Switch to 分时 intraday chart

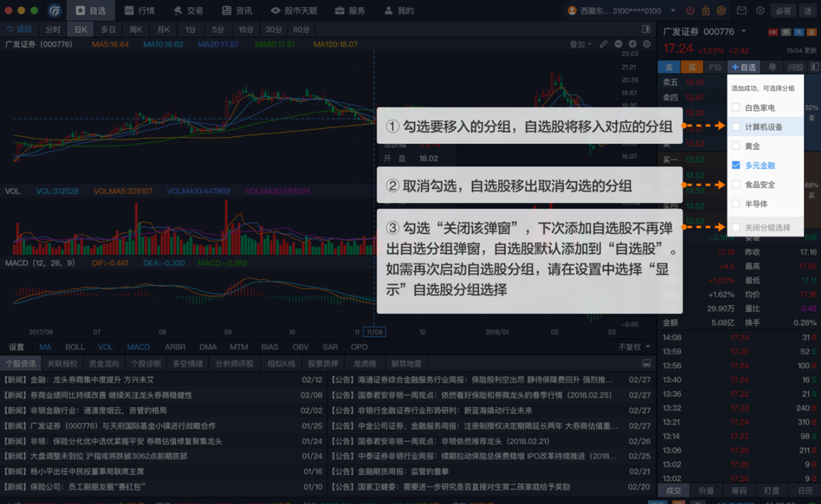52,29
